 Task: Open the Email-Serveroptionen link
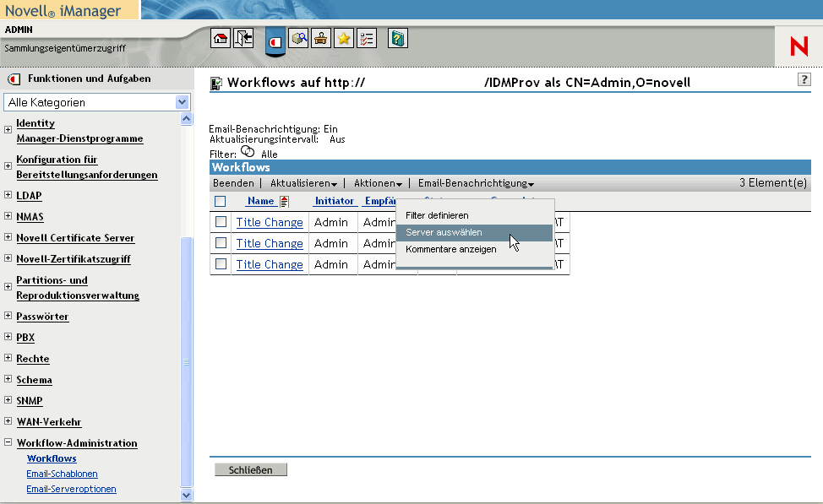click(71, 489)
